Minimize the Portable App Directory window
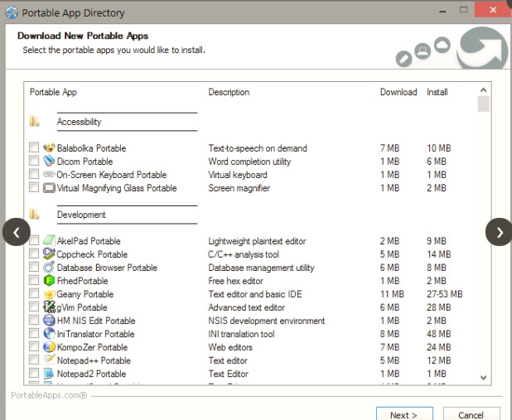This screenshot has height=420, width=512. point(442,11)
